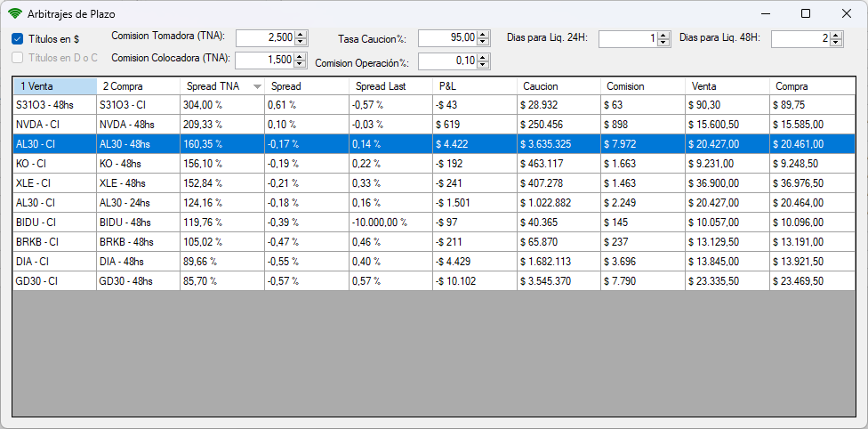The height and width of the screenshot is (429, 868).
Task: Increase Comision Operación% with up arrow
Action: (483, 57)
